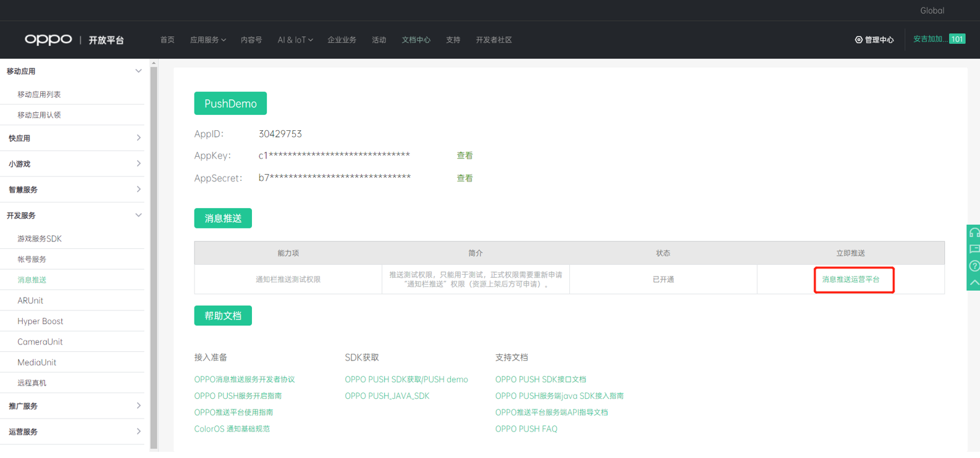Open the feedback chat bubble icon
This screenshot has width=980, height=458.
click(x=974, y=249)
